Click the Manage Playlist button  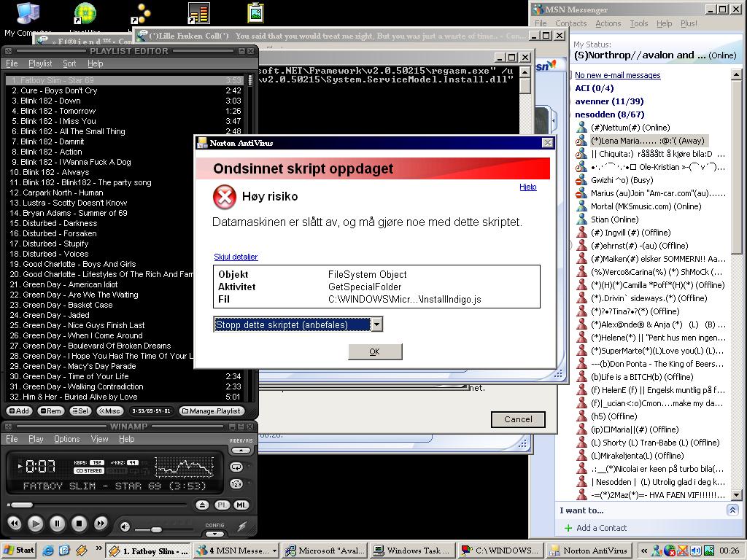(x=211, y=411)
